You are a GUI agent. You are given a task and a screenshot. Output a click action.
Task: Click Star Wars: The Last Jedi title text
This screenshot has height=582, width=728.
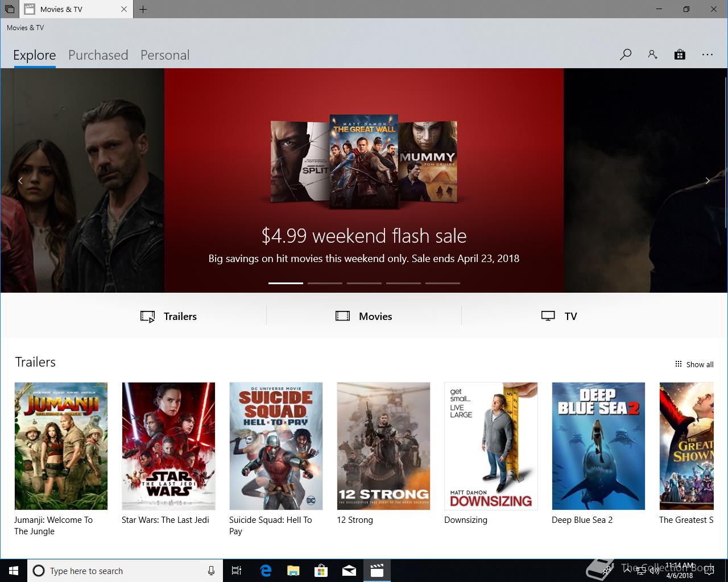tap(166, 520)
